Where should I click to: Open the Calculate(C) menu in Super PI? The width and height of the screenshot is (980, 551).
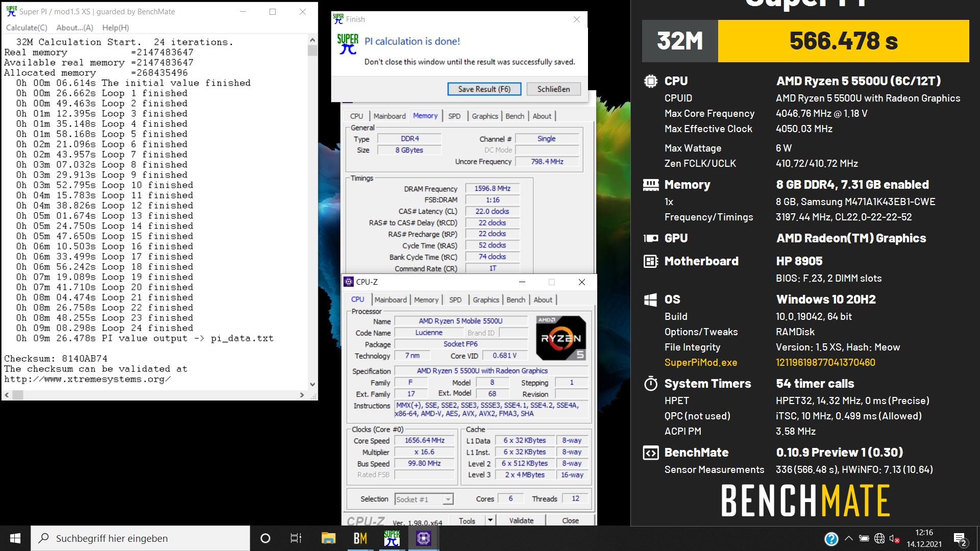[27, 28]
